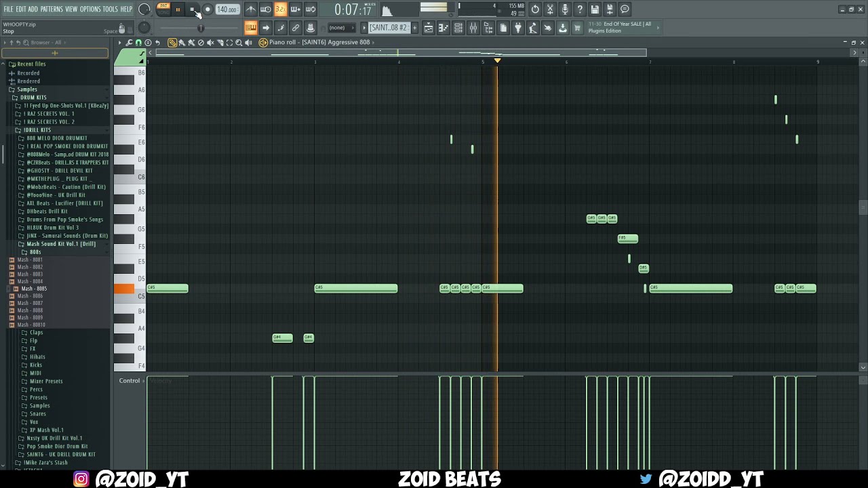868x488 pixels.
Task: Click the playhead marker on the timeline
Action: [497, 61]
